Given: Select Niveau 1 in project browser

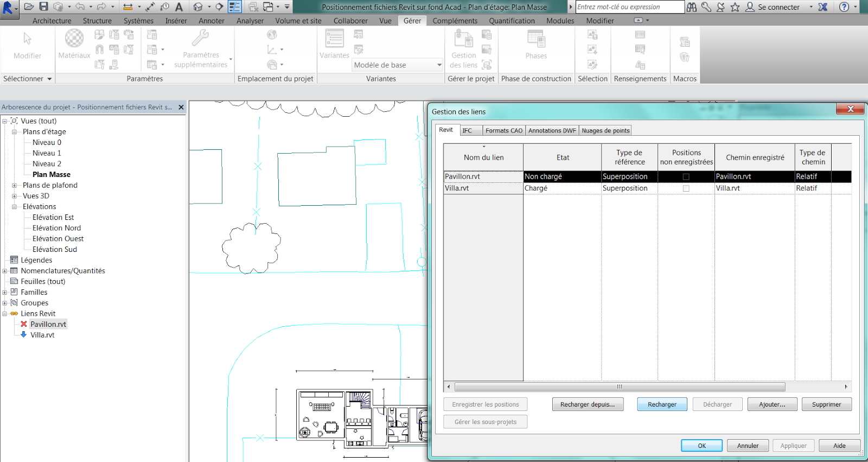Looking at the screenshot, I should [x=47, y=153].
